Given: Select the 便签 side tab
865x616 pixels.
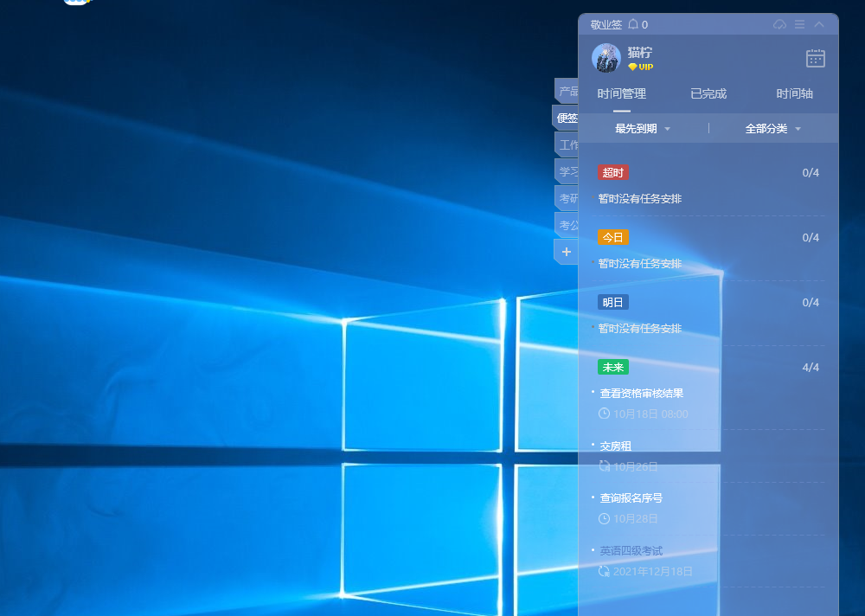Looking at the screenshot, I should (566, 118).
